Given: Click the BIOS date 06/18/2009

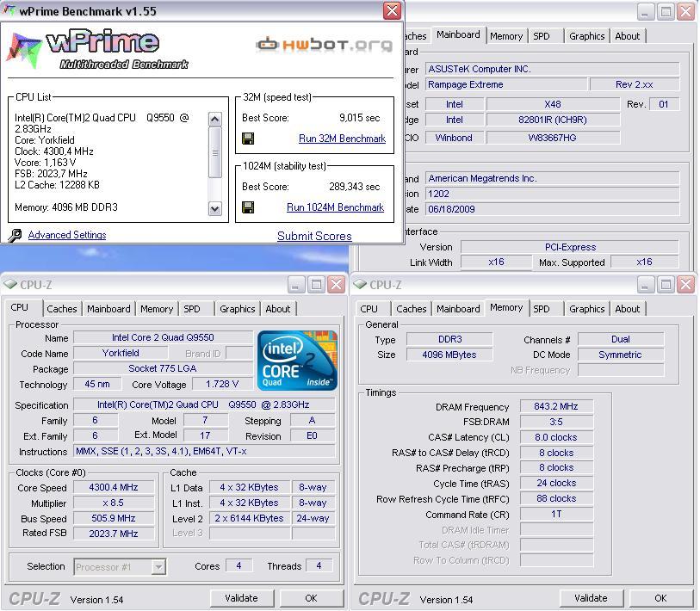Looking at the screenshot, I should coord(552,209).
